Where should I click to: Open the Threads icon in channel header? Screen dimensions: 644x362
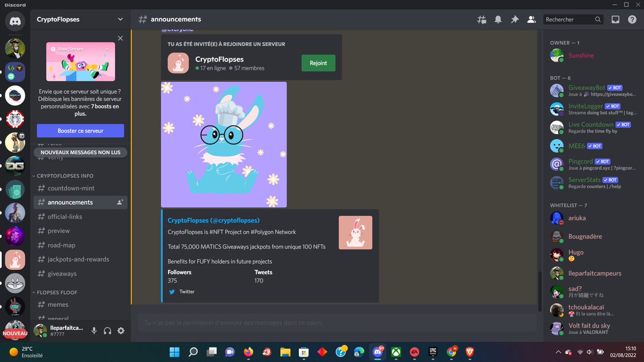(x=481, y=19)
